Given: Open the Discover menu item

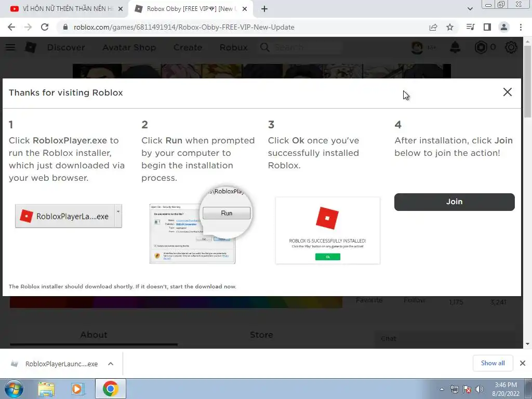Looking at the screenshot, I should coord(66,47).
